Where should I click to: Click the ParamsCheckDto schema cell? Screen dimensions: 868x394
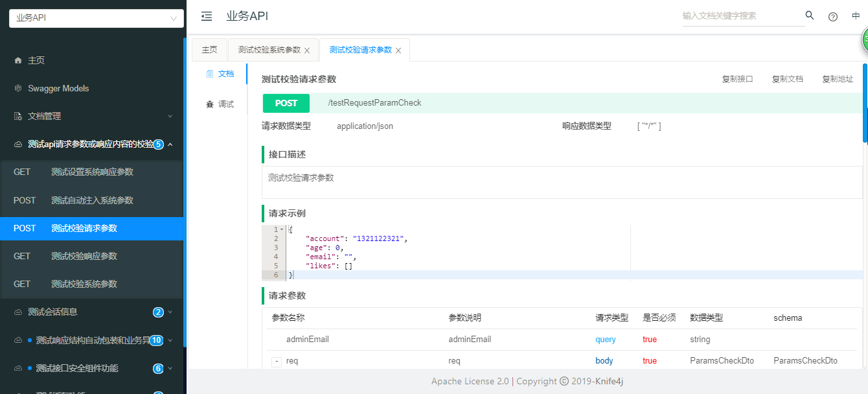coord(805,361)
